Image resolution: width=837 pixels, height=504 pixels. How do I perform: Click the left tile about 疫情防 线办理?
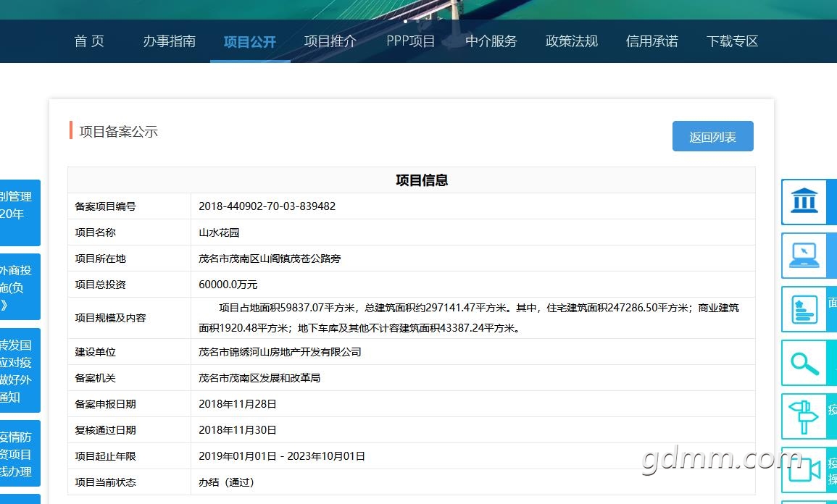pyautogui.click(x=20, y=453)
